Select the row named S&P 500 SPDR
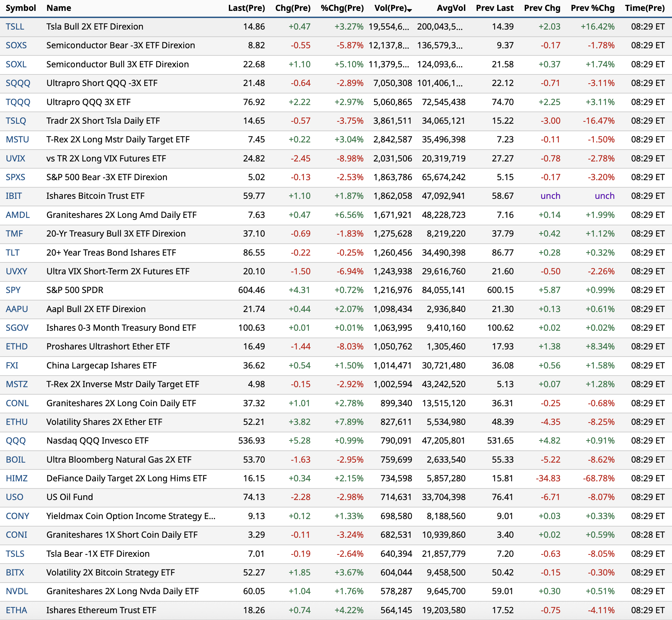This screenshot has width=672, height=620. [x=75, y=290]
